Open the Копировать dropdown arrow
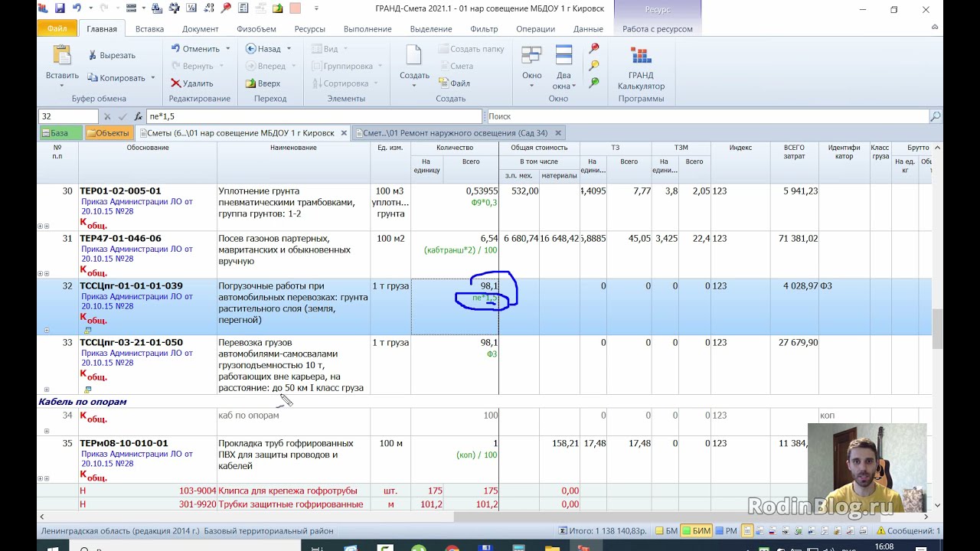 click(152, 78)
